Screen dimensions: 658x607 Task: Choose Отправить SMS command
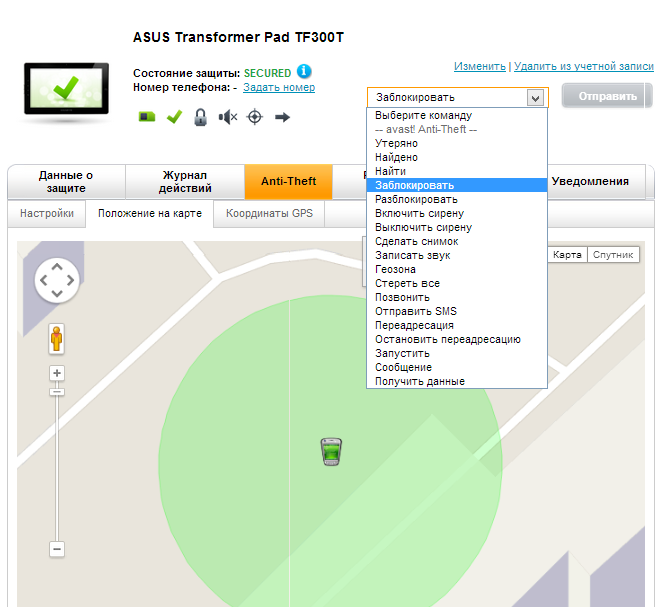click(457, 311)
